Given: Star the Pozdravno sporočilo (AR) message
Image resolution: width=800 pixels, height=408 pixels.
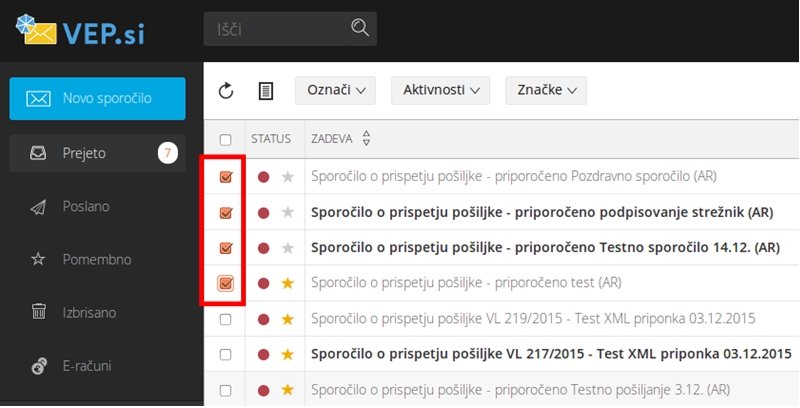Looking at the screenshot, I should click(288, 176).
